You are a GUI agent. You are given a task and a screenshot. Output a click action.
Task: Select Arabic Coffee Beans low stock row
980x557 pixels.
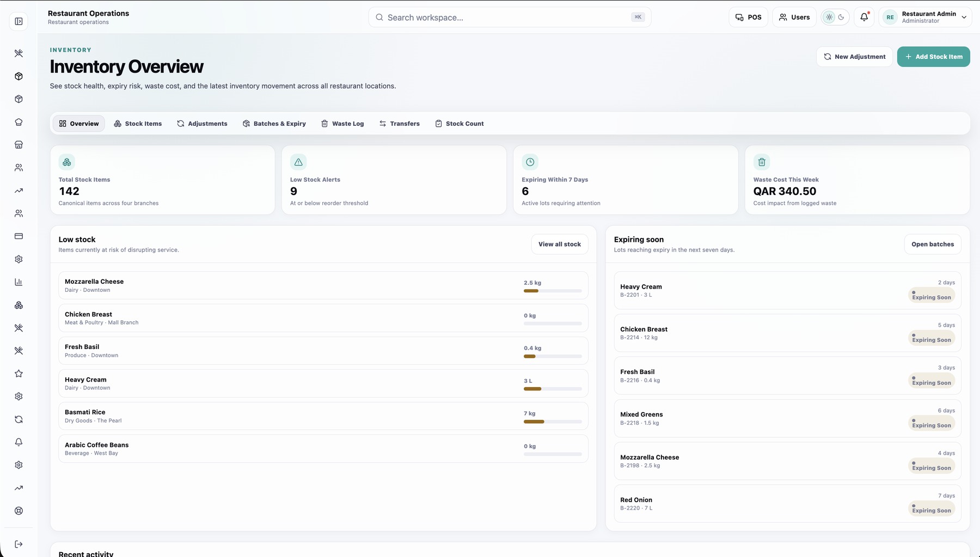point(323,449)
